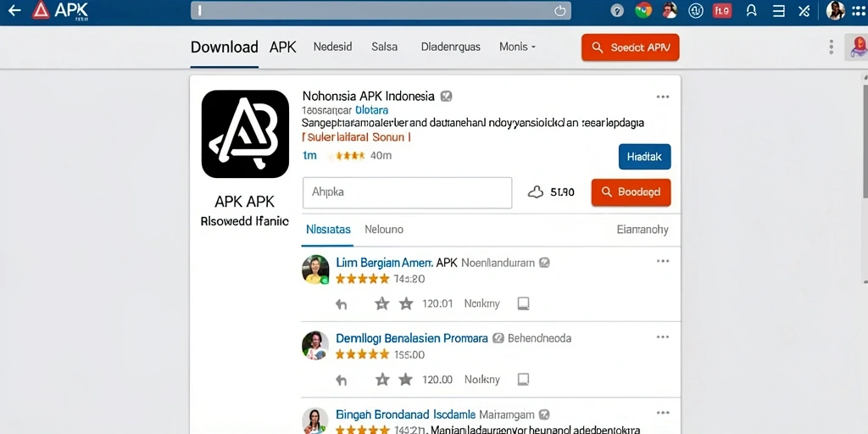Click the orange Soedct APIV search button

point(630,47)
